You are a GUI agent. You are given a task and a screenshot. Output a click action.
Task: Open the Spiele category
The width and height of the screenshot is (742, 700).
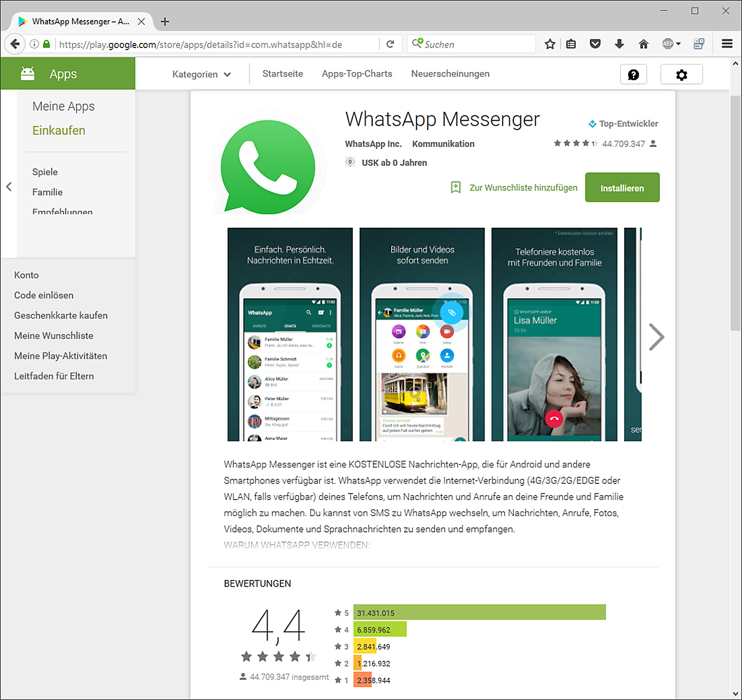45,172
